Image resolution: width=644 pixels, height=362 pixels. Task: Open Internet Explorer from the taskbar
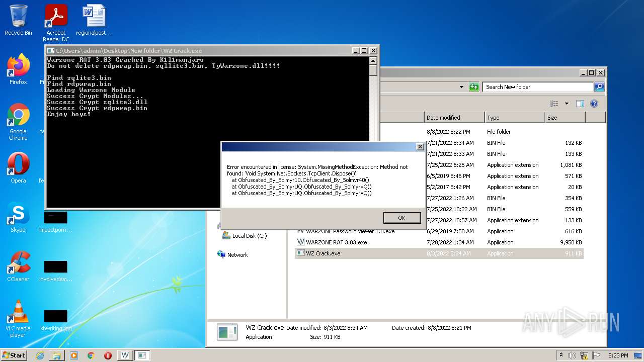(40, 355)
